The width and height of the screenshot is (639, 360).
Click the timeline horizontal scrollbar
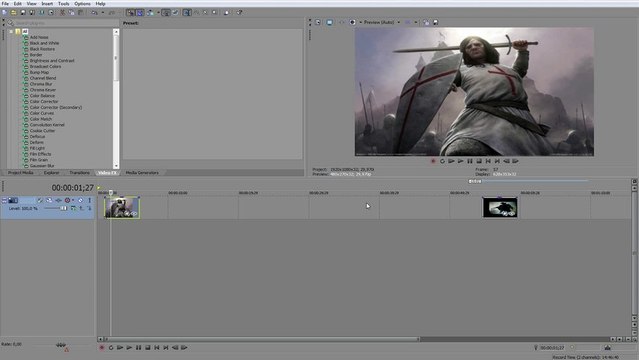click(262, 339)
